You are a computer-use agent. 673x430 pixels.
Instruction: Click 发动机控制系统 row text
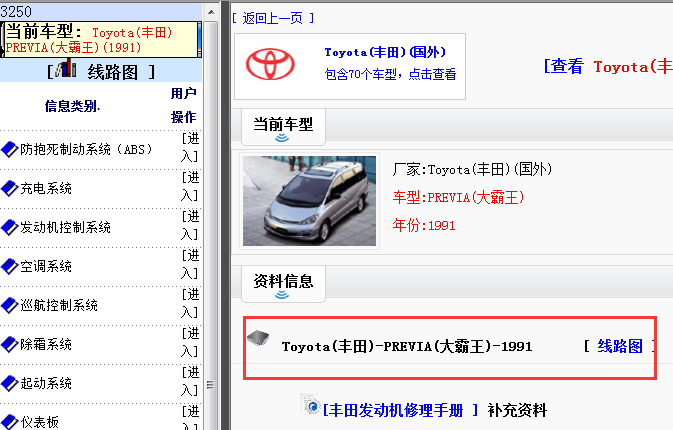[65, 227]
